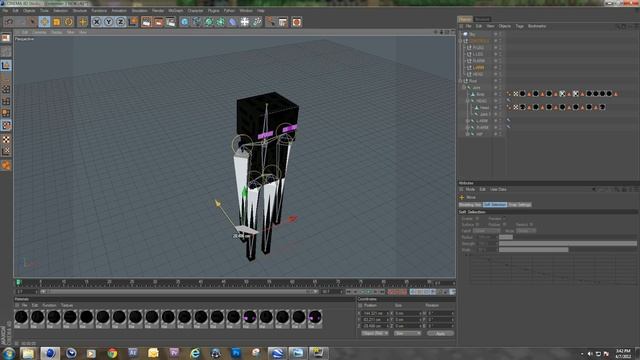640x360 pixels.
Task: Open Render Settings icon
Action: [x=171, y=22]
